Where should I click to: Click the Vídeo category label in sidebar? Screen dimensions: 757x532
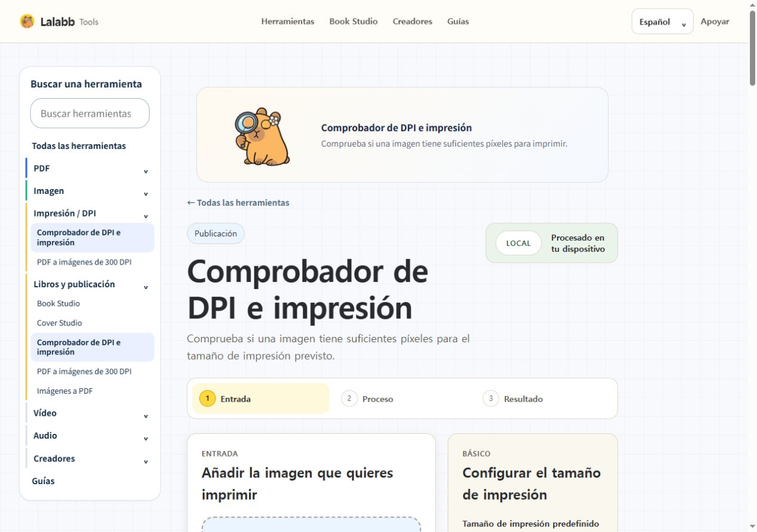point(45,413)
